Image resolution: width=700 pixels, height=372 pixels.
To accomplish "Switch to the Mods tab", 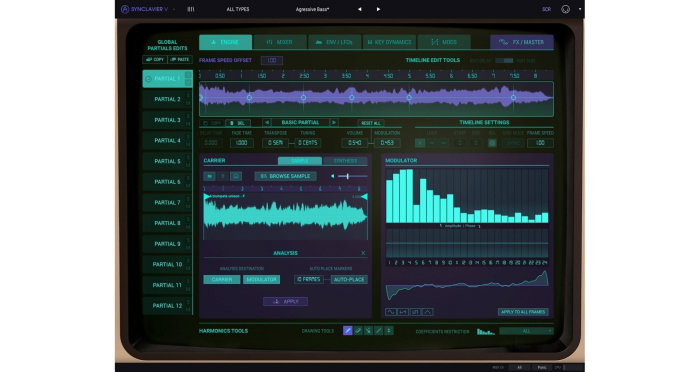I will pos(444,42).
